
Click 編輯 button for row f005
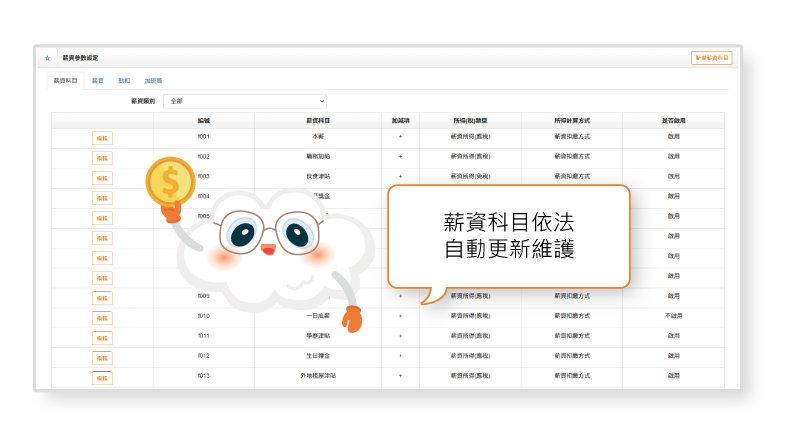pyautogui.click(x=103, y=218)
